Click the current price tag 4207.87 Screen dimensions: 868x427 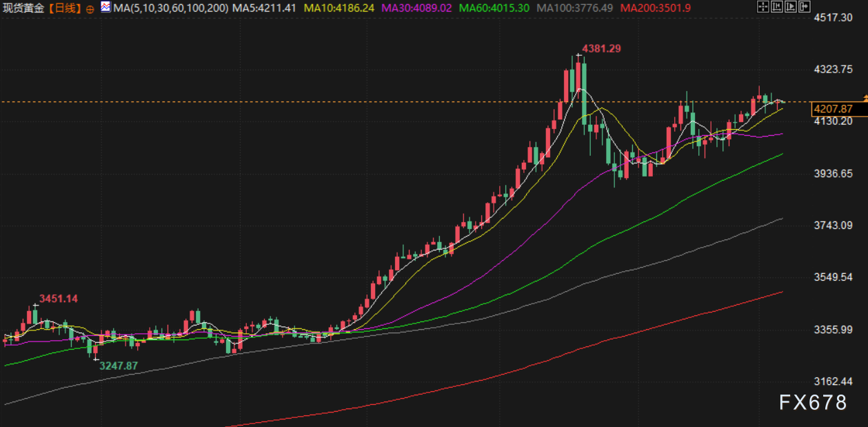click(x=833, y=109)
